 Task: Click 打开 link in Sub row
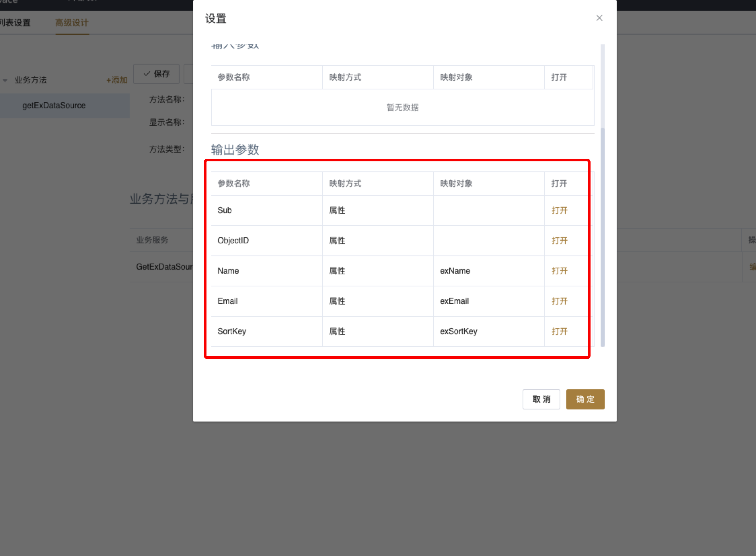[559, 210]
